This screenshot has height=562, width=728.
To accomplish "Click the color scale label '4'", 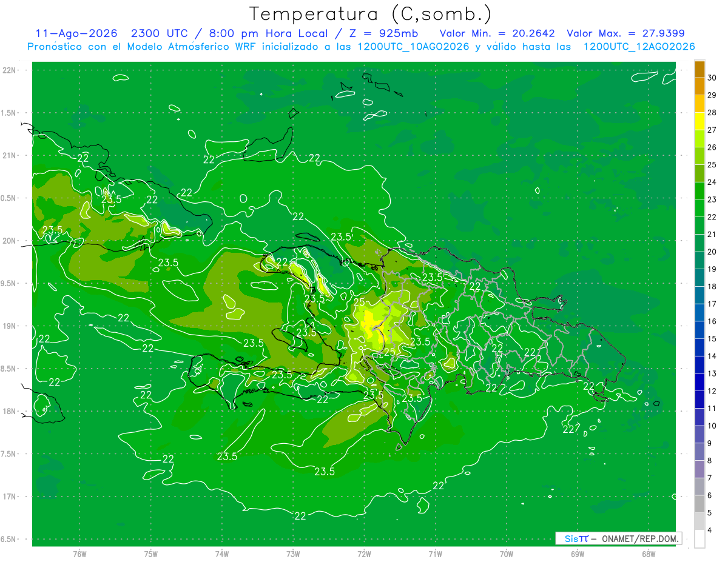I will (x=710, y=530).
